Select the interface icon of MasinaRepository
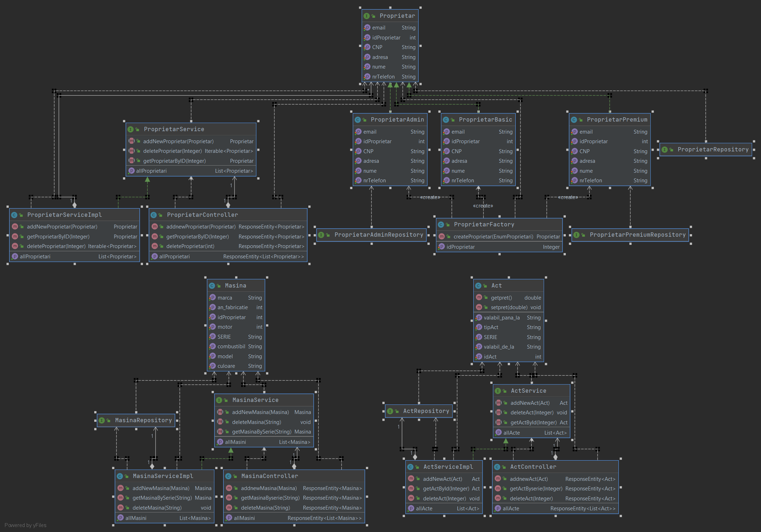Image resolution: width=761 pixels, height=532 pixels. pyautogui.click(x=102, y=420)
